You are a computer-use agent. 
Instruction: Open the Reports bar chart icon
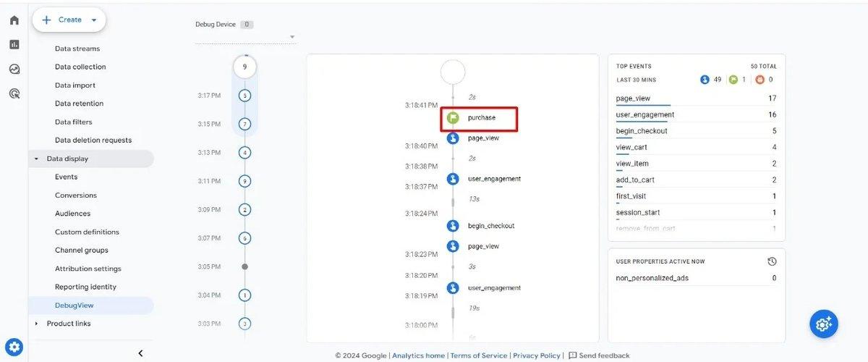(14, 44)
